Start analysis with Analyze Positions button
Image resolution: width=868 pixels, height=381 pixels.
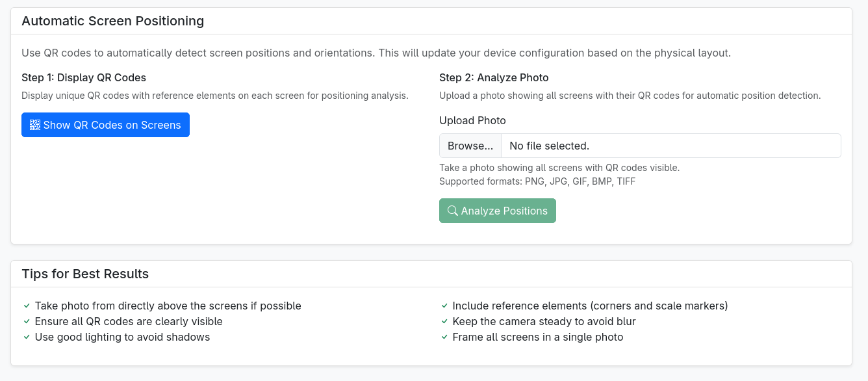pos(498,211)
